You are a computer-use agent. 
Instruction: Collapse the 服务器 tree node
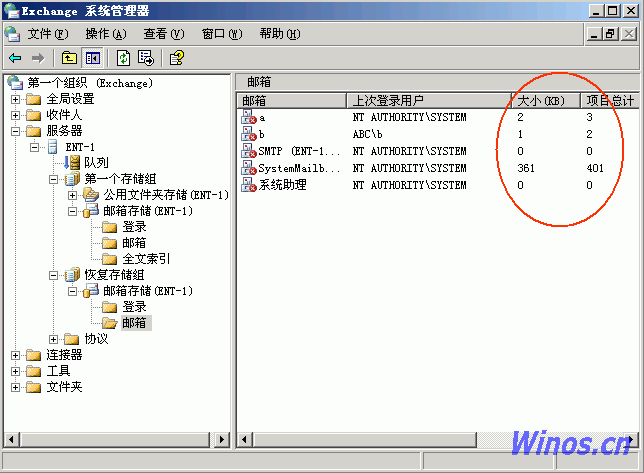click(x=15, y=131)
